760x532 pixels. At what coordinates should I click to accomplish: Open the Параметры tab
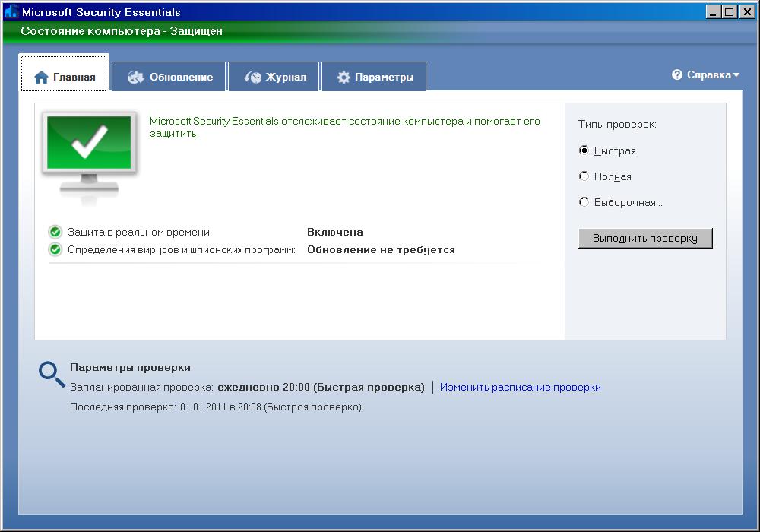[374, 77]
